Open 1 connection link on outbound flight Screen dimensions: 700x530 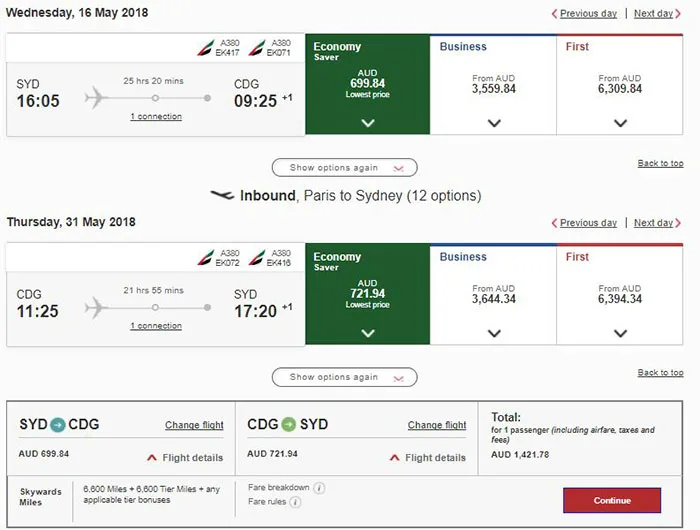point(156,117)
